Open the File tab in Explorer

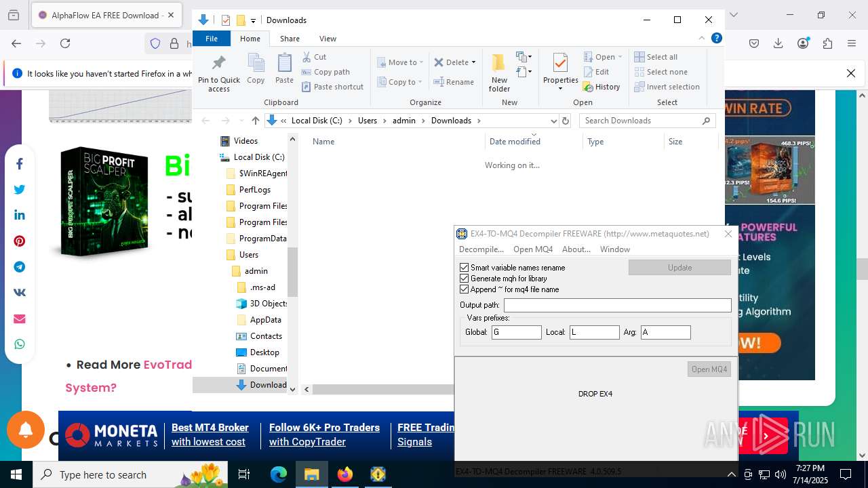(x=212, y=39)
